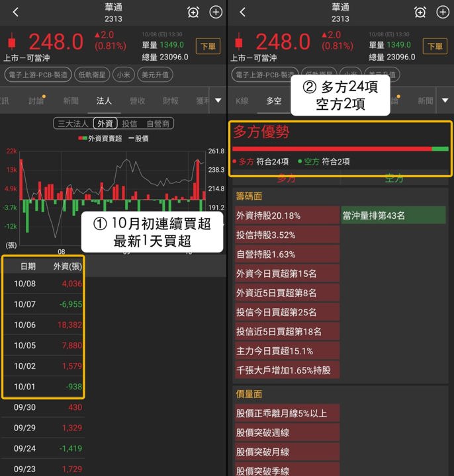The image size is (454, 476).
Task: Tap 籌碼面 section heading
Action: (x=249, y=196)
